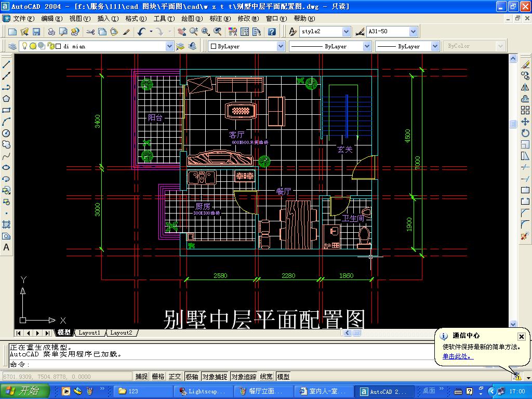Click the Save icon in toolbar
Viewport: 532px width, 399px height.
coord(35,32)
